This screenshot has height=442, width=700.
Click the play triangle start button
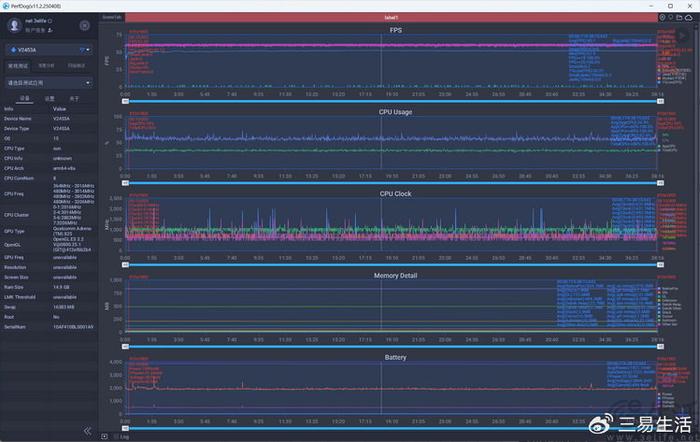[683, 35]
